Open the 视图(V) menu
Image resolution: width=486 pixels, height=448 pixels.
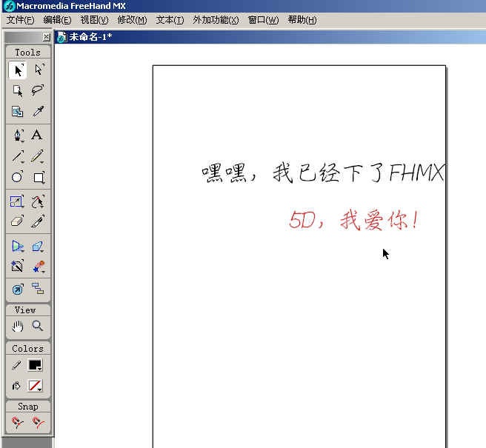tap(94, 20)
